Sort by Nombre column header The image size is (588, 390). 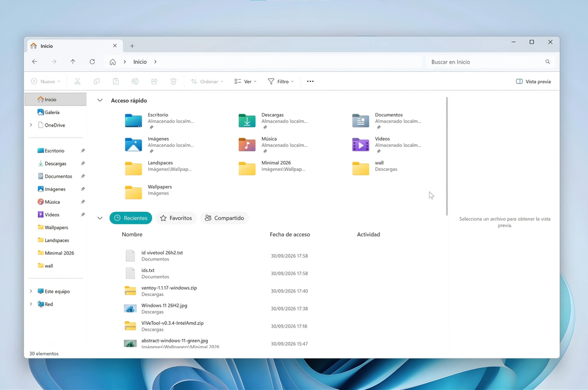click(x=132, y=235)
